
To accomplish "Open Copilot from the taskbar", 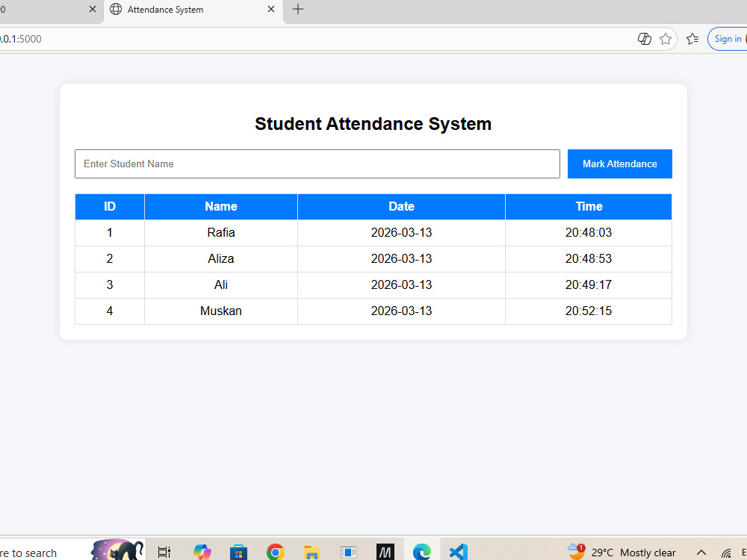I will click(202, 552).
